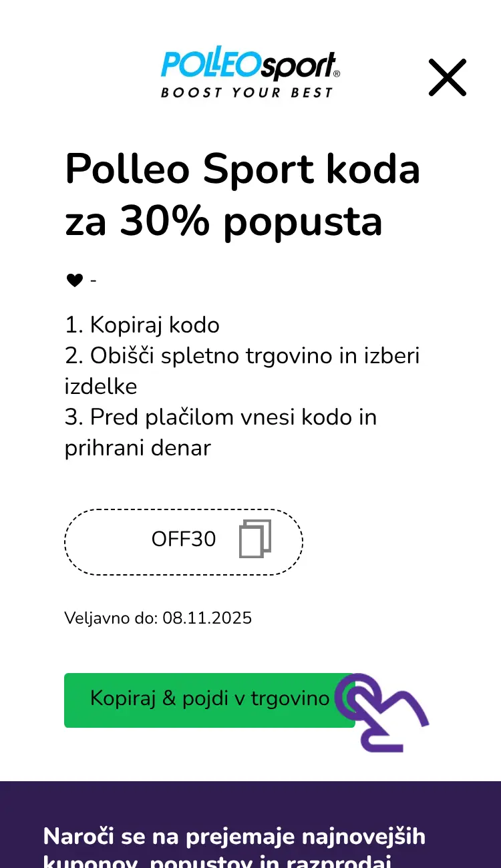This screenshot has width=501, height=868.
Task: Click the dashed coupon code box
Action: click(x=183, y=541)
